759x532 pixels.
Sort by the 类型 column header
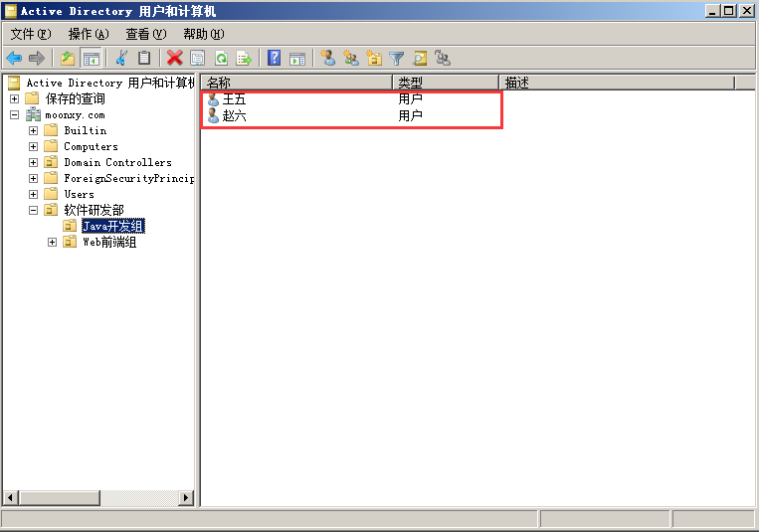tap(446, 83)
